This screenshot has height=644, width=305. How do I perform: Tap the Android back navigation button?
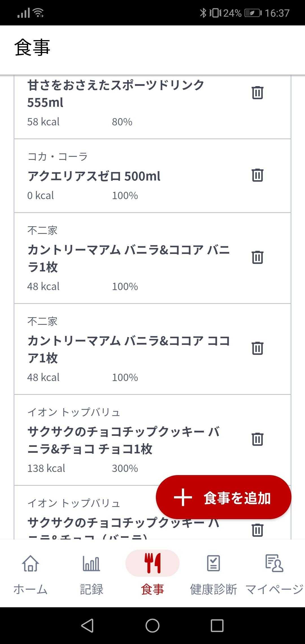pyautogui.click(x=87, y=625)
